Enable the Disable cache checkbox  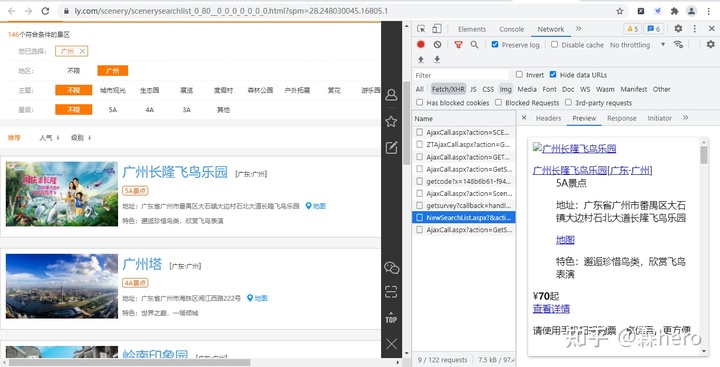coord(555,45)
